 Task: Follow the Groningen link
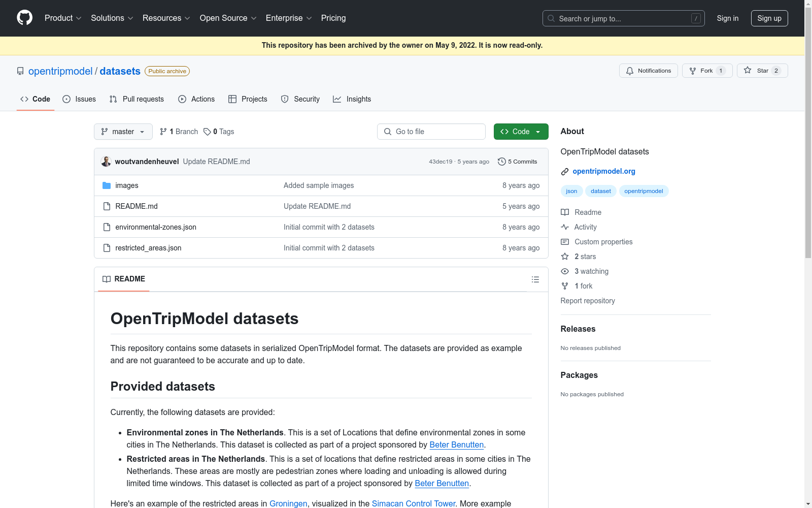click(x=288, y=503)
